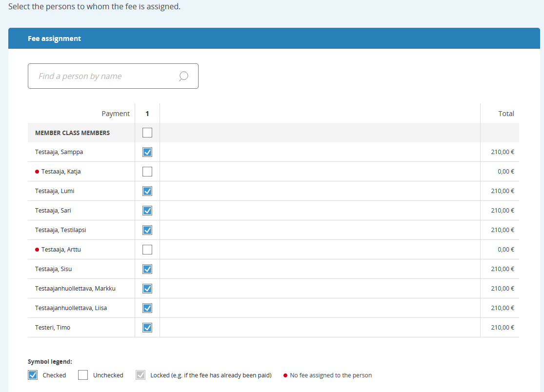
Task: Select name Testaaja, Lumi
Action: point(55,191)
